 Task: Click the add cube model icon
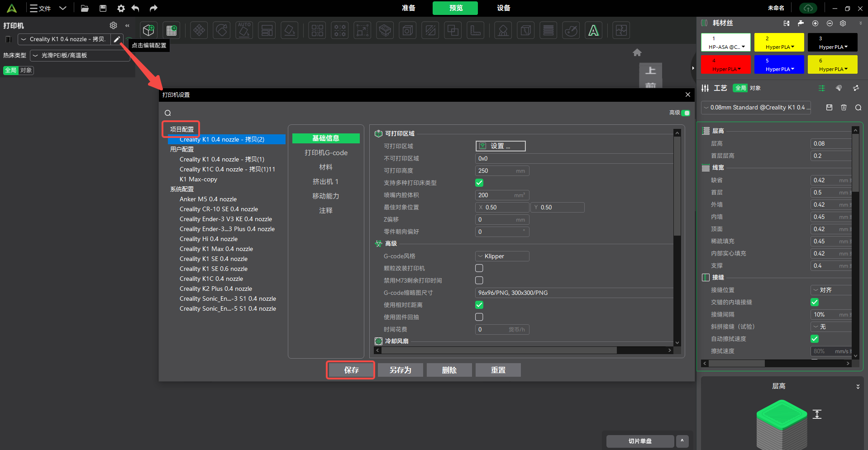148,30
